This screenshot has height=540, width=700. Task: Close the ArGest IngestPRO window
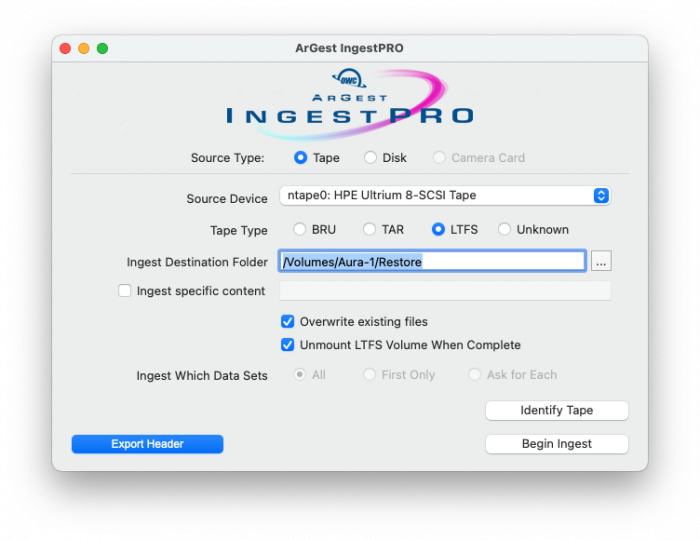pyautogui.click(x=65, y=48)
